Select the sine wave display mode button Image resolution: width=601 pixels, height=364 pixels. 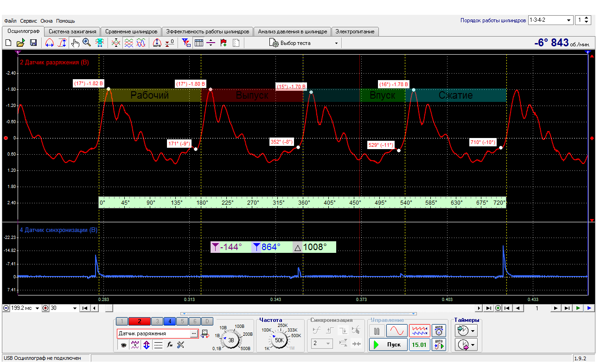(x=397, y=331)
